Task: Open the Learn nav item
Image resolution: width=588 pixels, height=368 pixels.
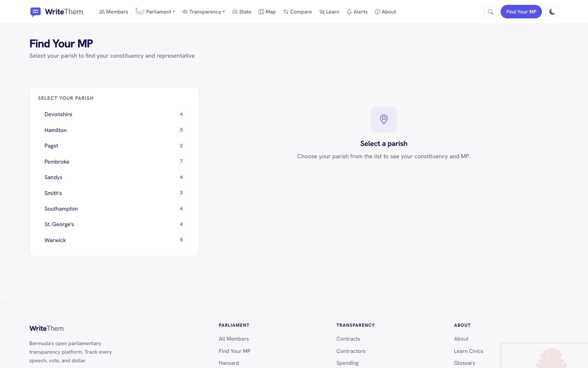Action: point(329,12)
